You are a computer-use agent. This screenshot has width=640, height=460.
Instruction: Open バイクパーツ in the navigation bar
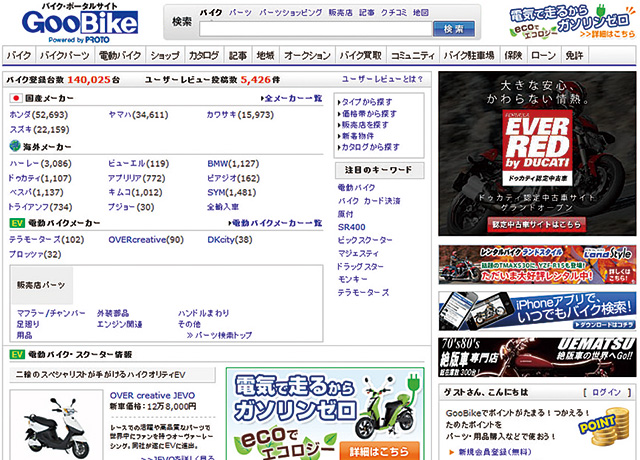click(65, 55)
